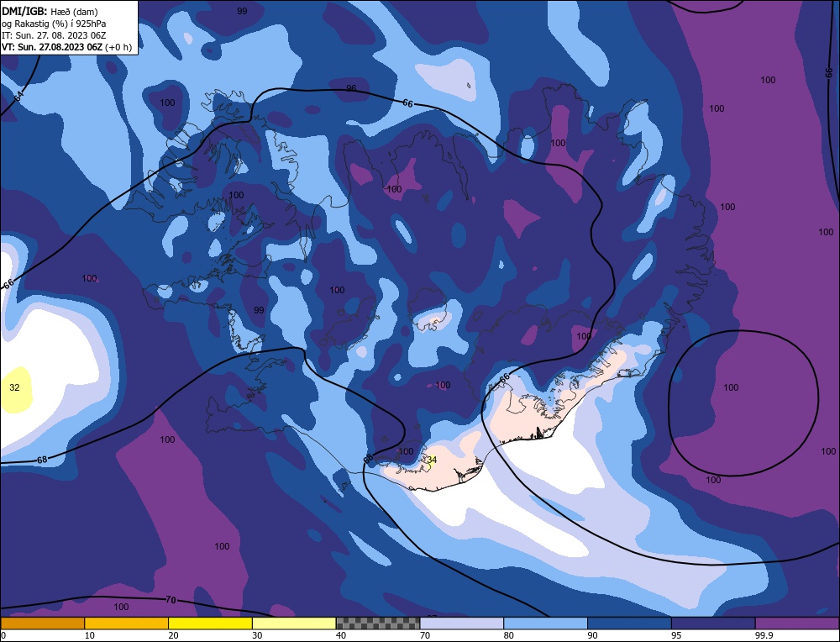Click the "og Rakastig (%) í 925hPa" line
Image resolution: width=840 pixels, height=642 pixels.
point(54,24)
